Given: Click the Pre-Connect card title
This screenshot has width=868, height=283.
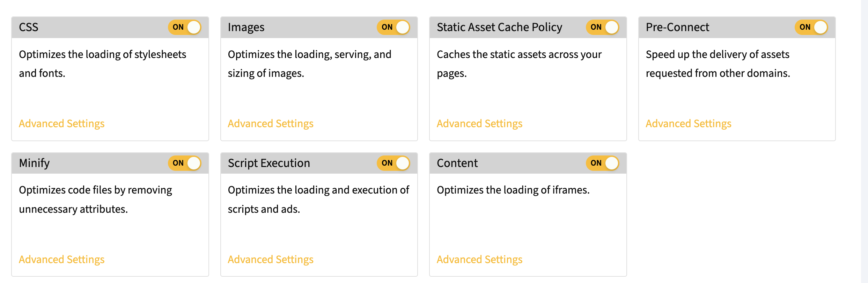Looking at the screenshot, I should 677,27.
